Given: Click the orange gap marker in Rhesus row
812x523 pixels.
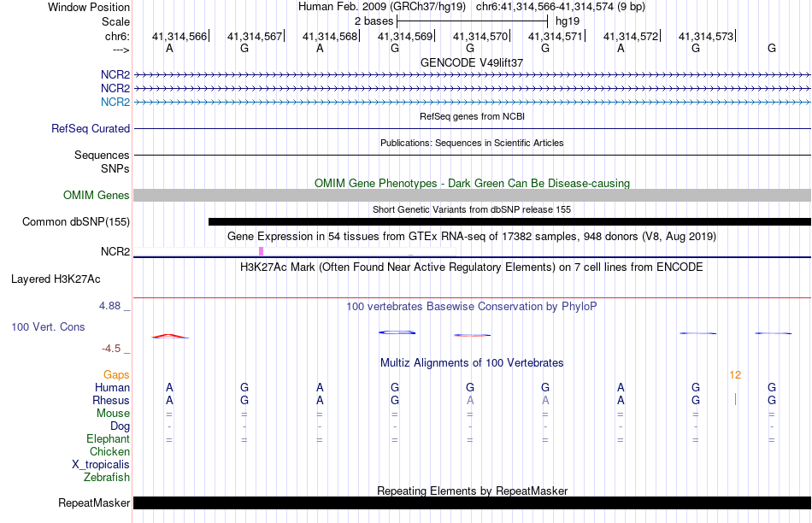Looking at the screenshot, I should [735, 399].
